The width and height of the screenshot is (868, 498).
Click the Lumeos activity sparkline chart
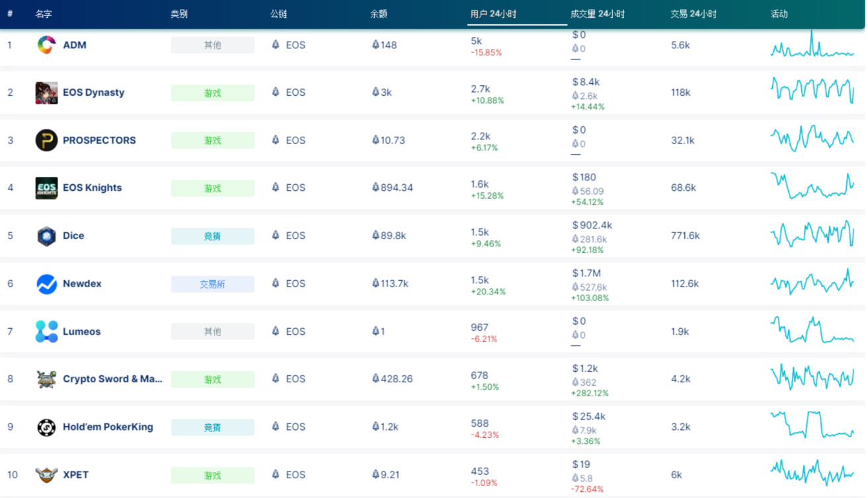coord(812,330)
